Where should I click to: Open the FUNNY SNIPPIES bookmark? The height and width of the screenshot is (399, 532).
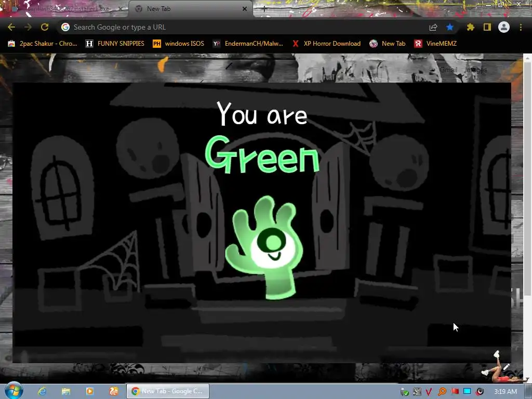pyautogui.click(x=115, y=44)
